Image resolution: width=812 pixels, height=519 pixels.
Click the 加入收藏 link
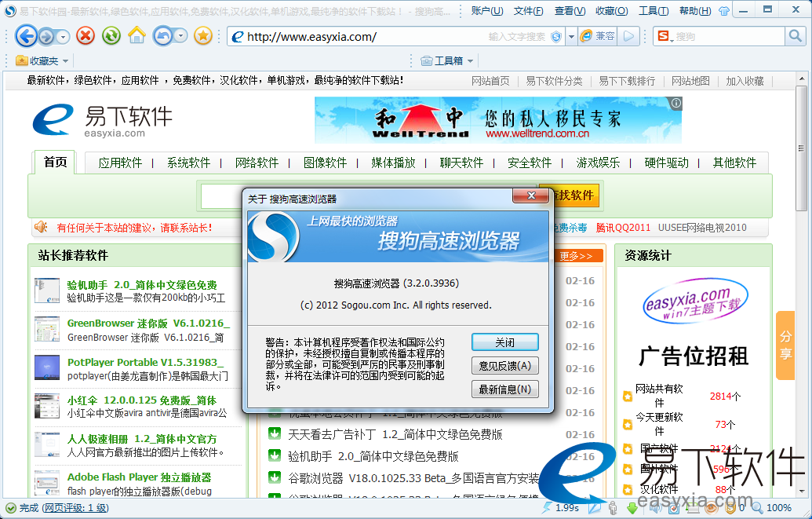coord(745,81)
